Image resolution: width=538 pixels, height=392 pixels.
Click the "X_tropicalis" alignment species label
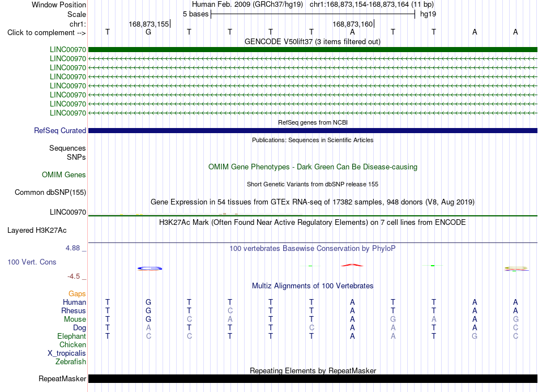(67, 353)
